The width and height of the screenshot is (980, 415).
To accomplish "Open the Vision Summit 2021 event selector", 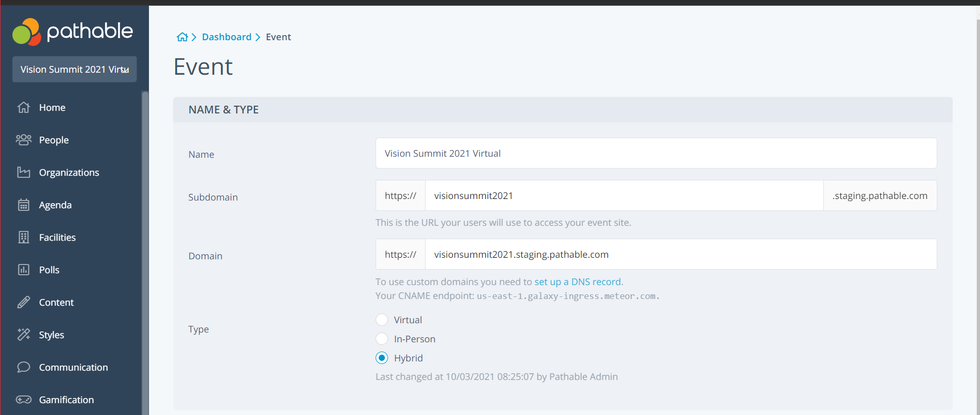I will tap(75, 69).
